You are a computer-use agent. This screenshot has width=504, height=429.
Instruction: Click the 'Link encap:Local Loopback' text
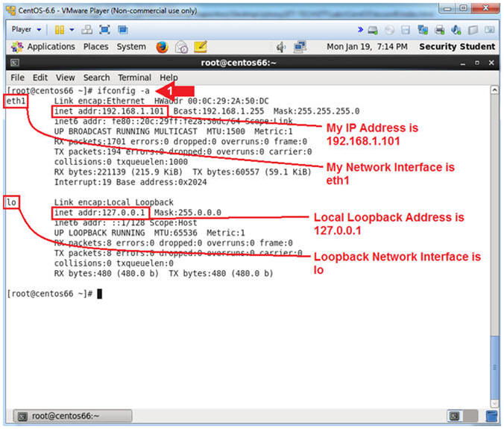(114, 202)
